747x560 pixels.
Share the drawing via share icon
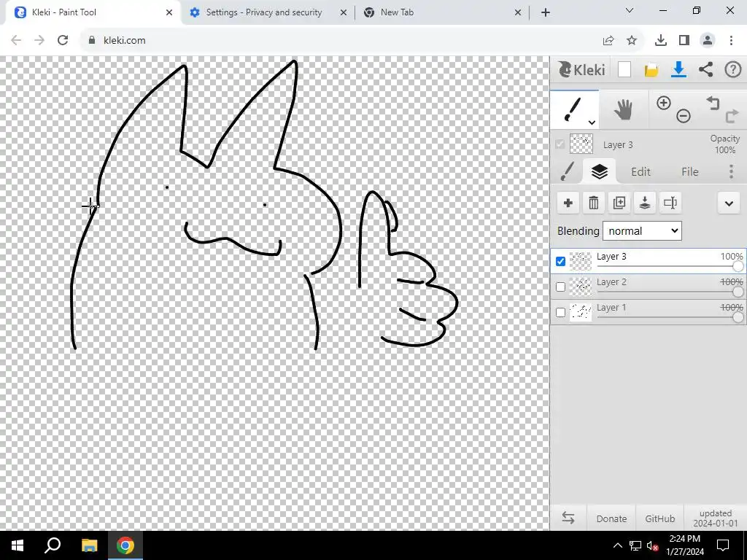[705, 69]
